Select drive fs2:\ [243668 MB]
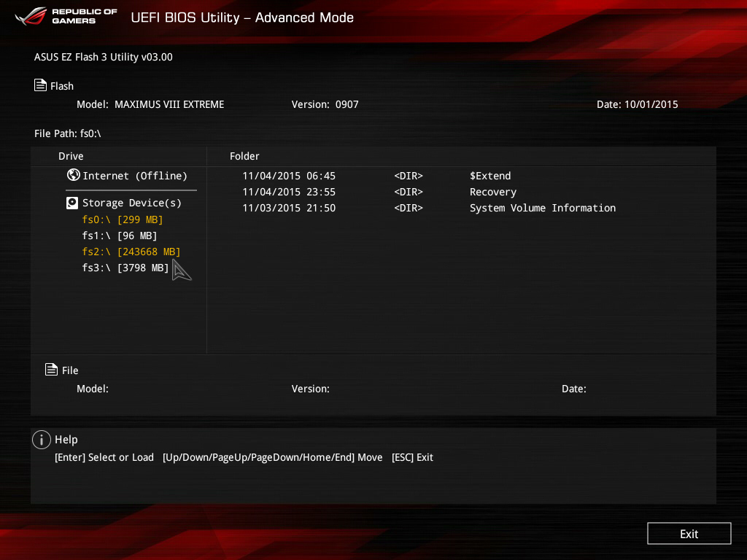This screenshot has width=747, height=560. coord(131,252)
